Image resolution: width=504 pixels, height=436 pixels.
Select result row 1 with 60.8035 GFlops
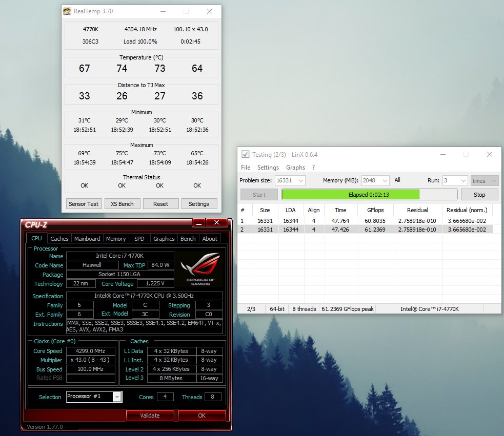[365, 221]
